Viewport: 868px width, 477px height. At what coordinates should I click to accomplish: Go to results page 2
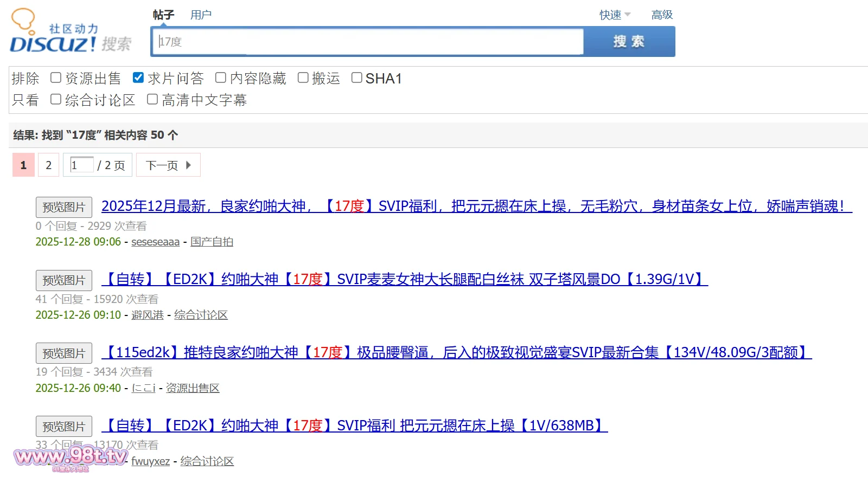(49, 165)
